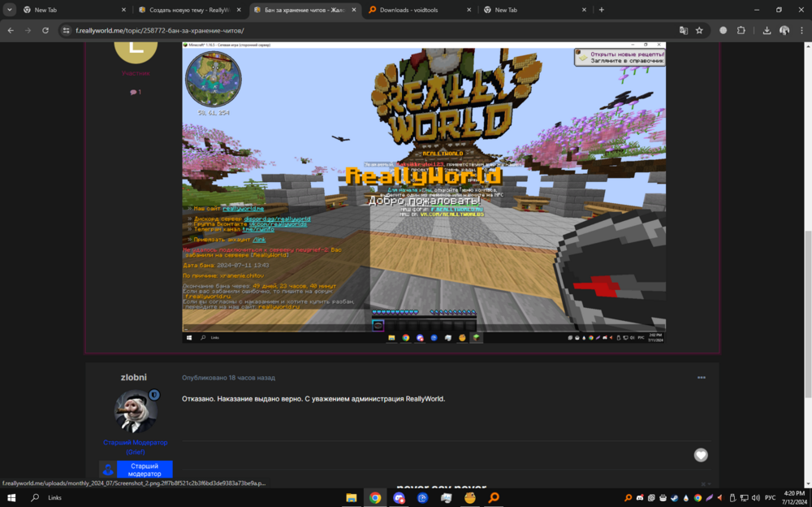Viewport: 812px width, 507px height.
Task: Click the Chrome icon in the taskbar
Action: pyautogui.click(x=375, y=498)
